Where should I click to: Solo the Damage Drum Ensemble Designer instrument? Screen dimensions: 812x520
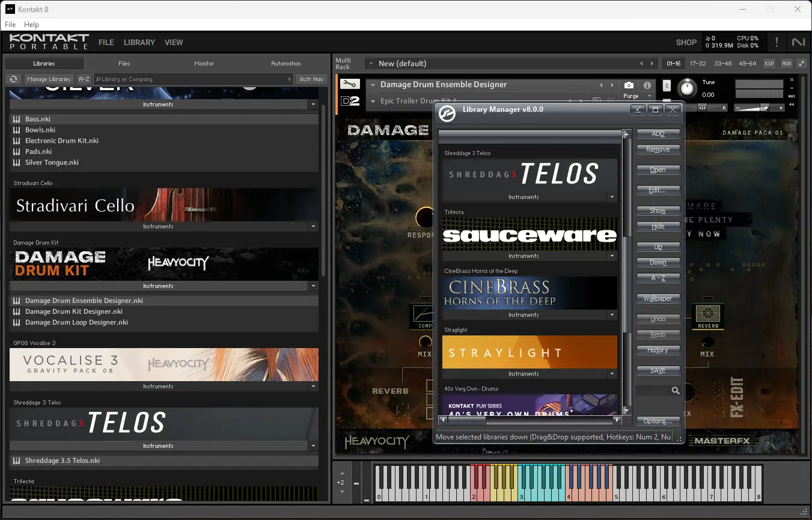click(667, 85)
